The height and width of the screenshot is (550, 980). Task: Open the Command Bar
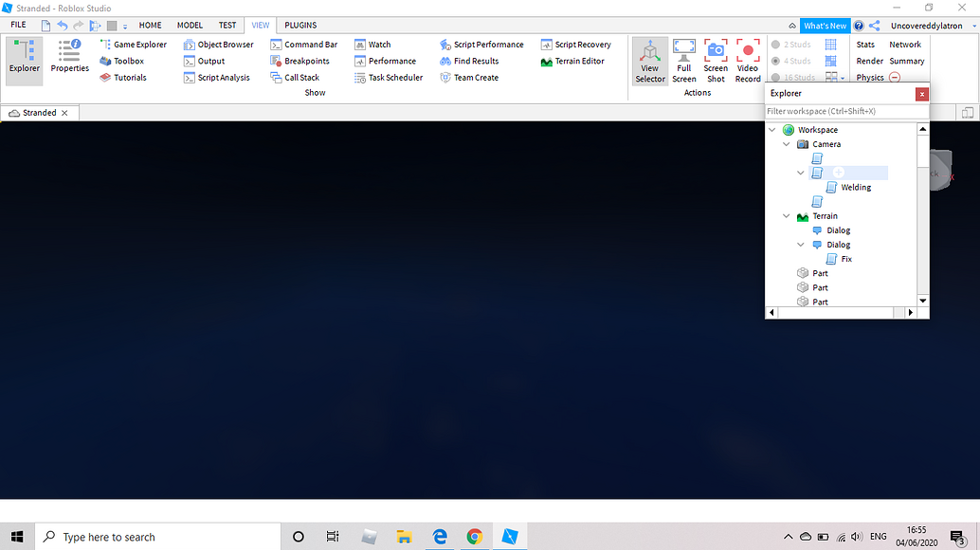click(x=303, y=45)
